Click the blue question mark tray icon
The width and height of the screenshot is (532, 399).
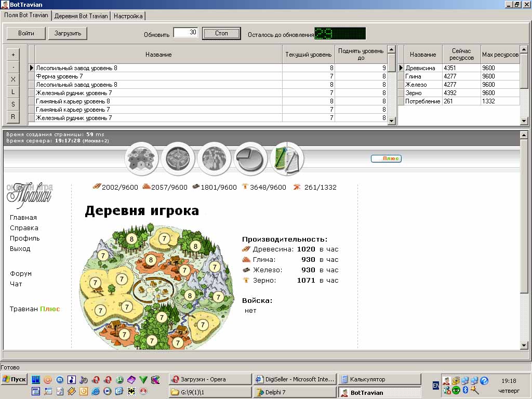click(x=484, y=380)
